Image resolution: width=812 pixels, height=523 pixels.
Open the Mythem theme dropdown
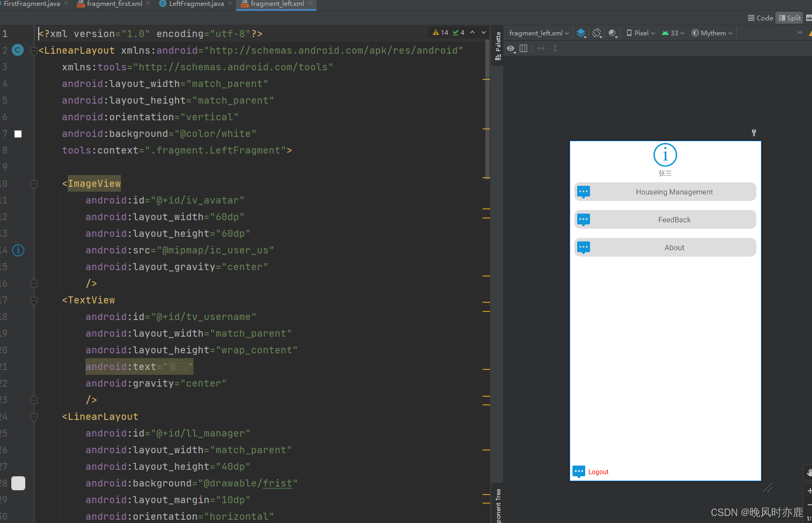coord(712,33)
